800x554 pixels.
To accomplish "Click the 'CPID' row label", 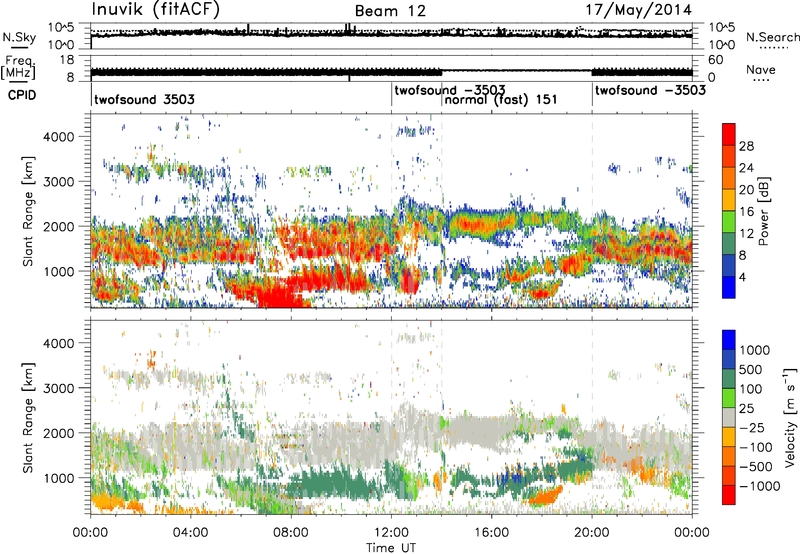I will click(x=22, y=95).
